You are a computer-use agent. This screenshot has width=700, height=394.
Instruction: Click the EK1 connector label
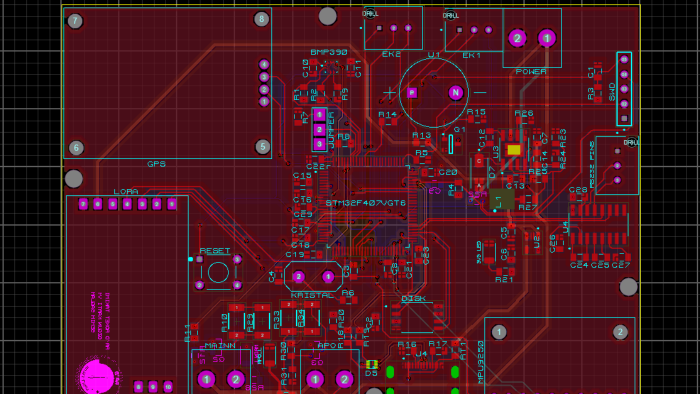pyautogui.click(x=471, y=55)
